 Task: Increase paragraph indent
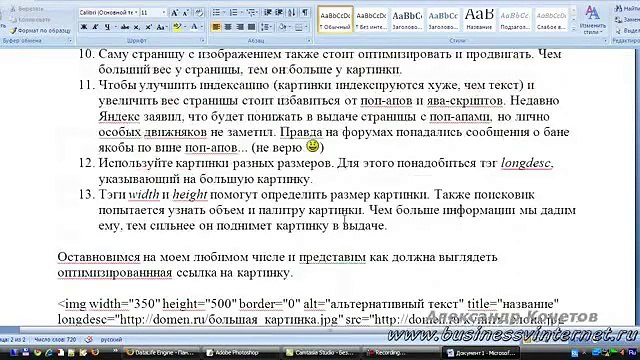tap(280, 13)
